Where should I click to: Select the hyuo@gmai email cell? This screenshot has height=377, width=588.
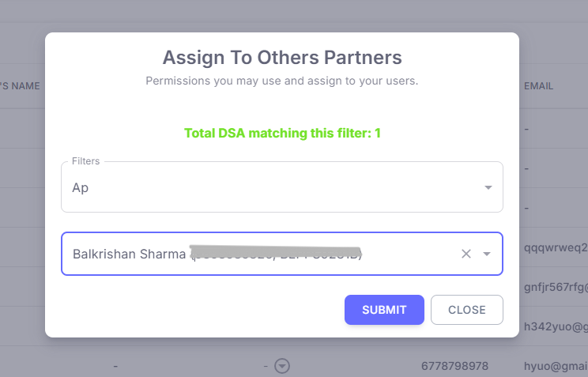point(555,366)
